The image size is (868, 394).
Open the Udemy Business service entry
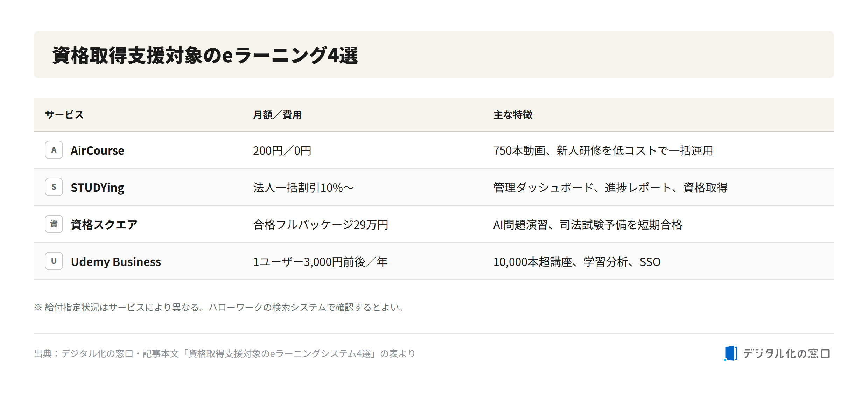116,262
